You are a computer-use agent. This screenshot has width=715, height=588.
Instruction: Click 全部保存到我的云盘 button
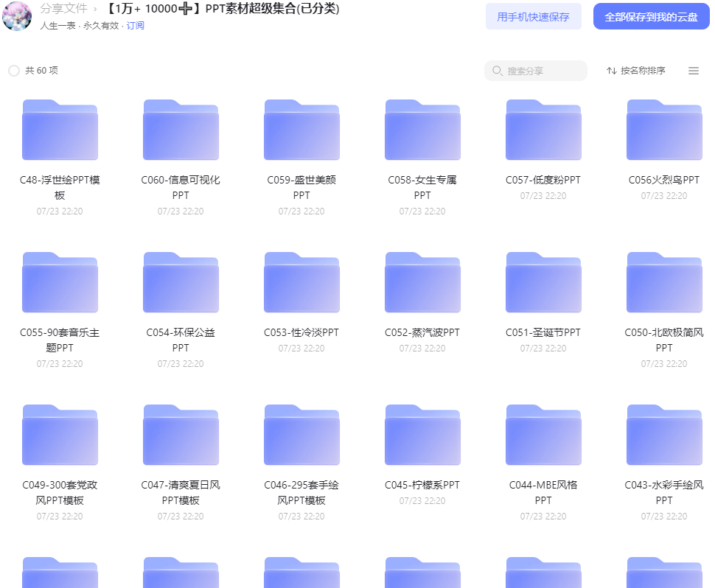(651, 17)
